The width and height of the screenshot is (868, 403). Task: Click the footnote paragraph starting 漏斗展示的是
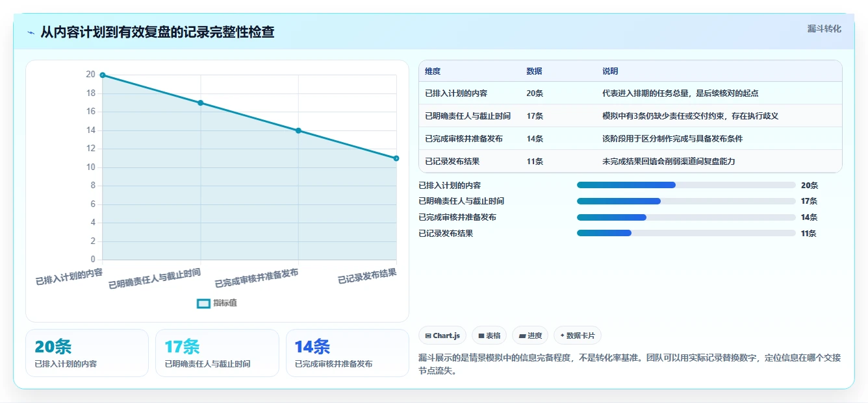pos(630,364)
